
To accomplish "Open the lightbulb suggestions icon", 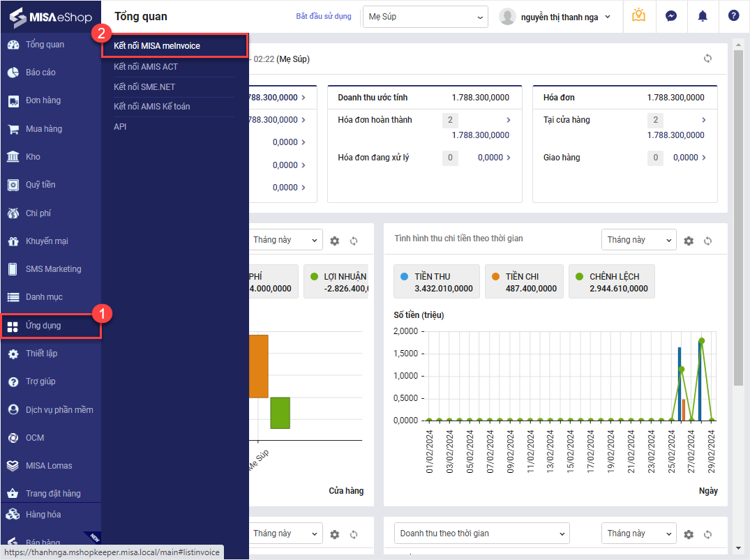I will tap(638, 16).
